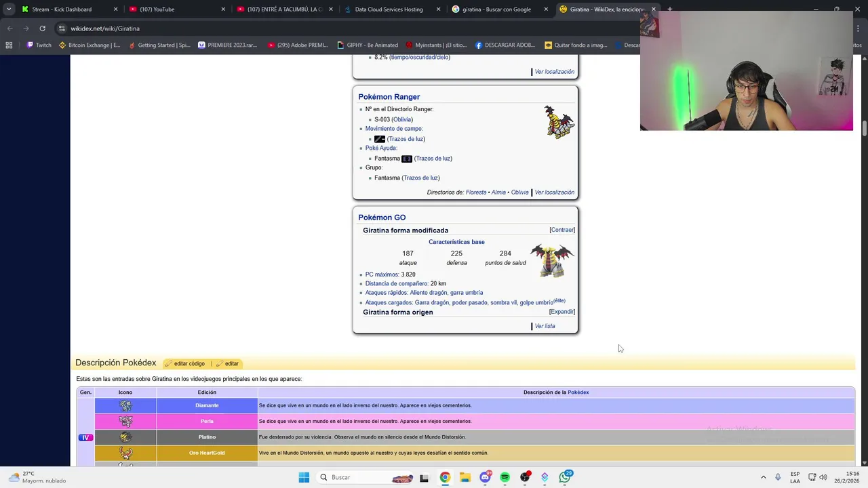Viewport: 868px width, 488px height.
Task: Click the Poké Ayuda link
Action: (380, 148)
